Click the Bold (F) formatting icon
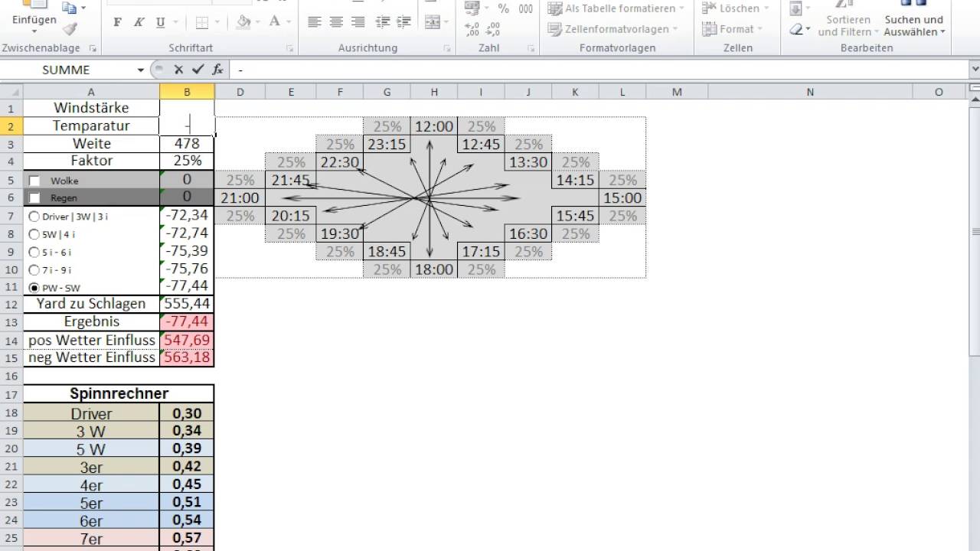Viewport: 980px width, 551px height. [117, 22]
